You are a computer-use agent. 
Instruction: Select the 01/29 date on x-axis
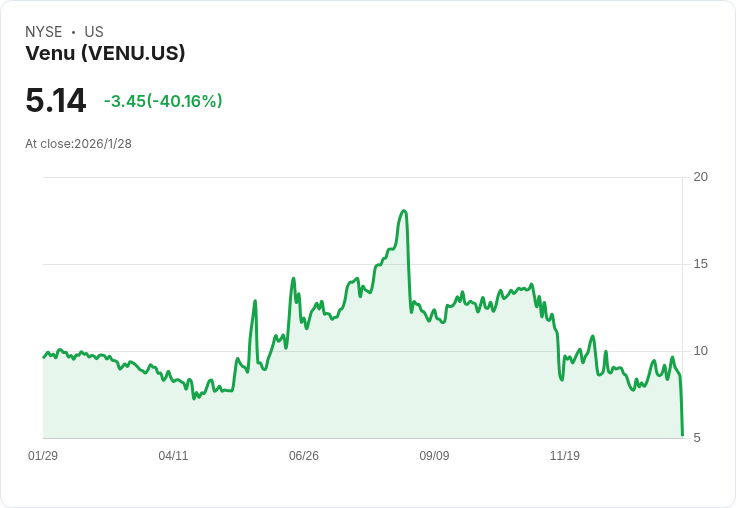43,456
